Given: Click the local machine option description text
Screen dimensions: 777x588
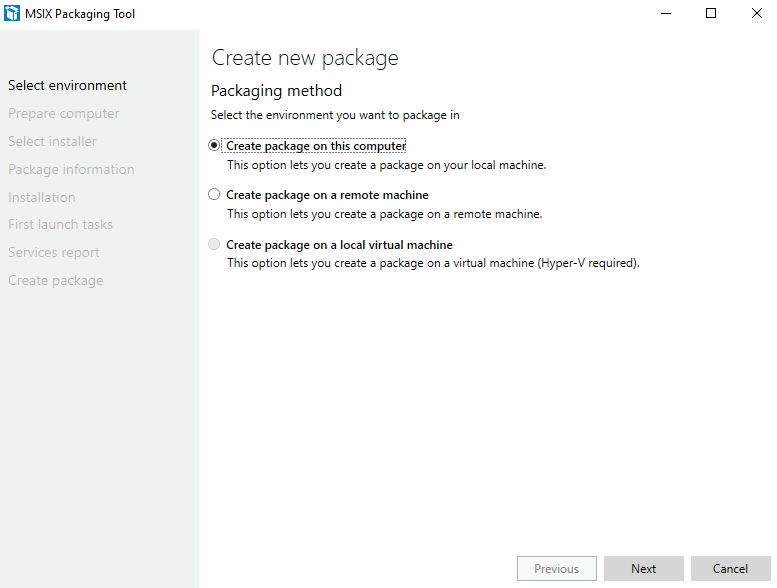Looking at the screenshot, I should point(387,165).
